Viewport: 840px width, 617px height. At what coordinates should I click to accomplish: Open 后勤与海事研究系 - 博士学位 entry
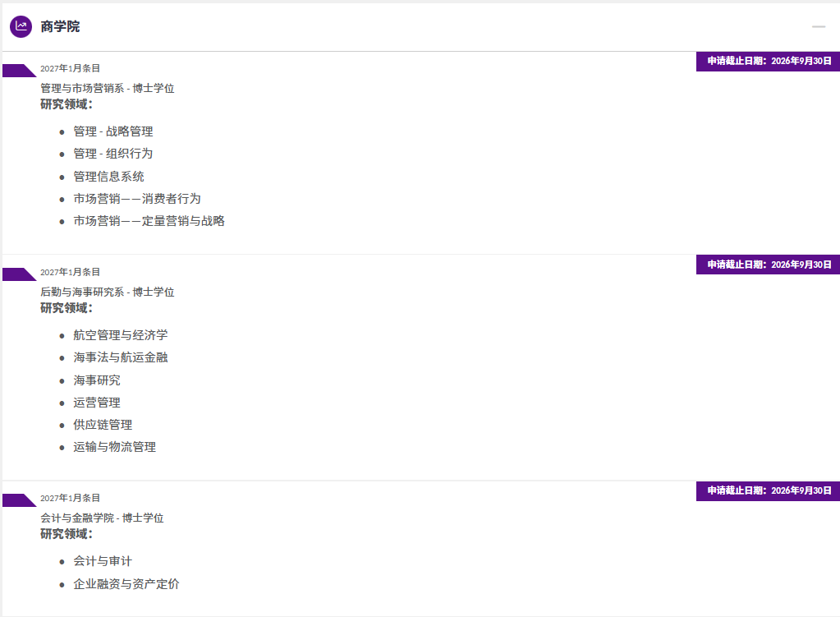point(107,292)
